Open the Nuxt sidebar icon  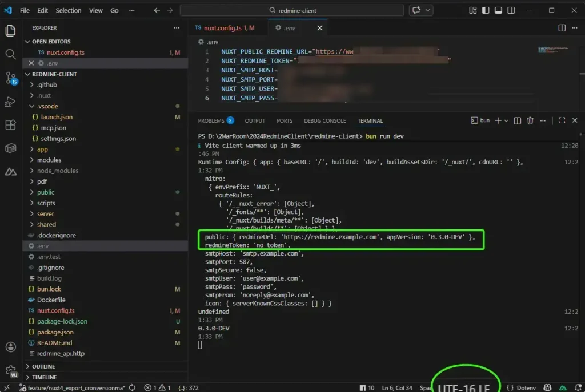(x=10, y=171)
